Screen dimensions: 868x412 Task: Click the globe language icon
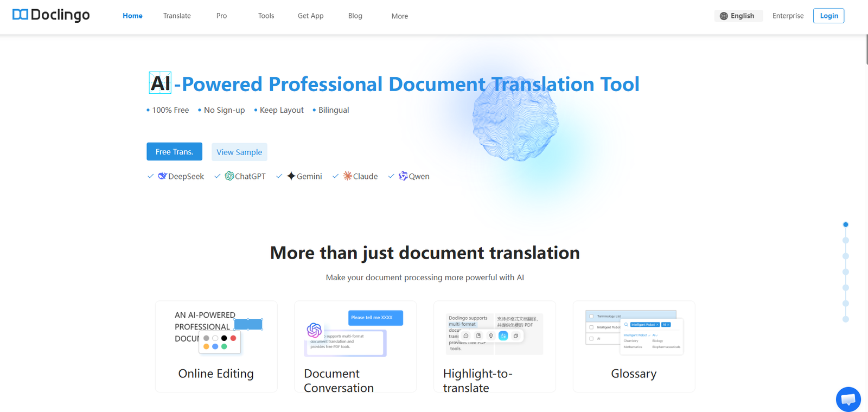pyautogui.click(x=724, y=16)
